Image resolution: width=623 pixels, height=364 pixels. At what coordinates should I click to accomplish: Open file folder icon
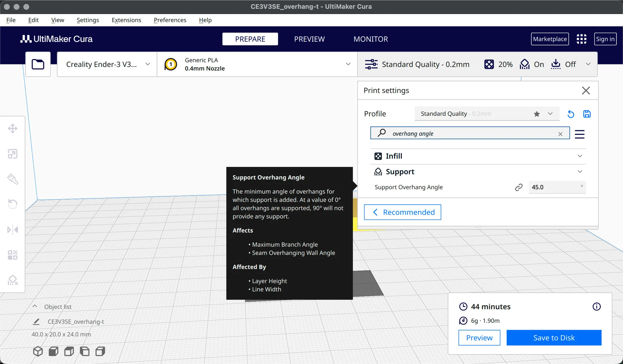click(x=38, y=64)
